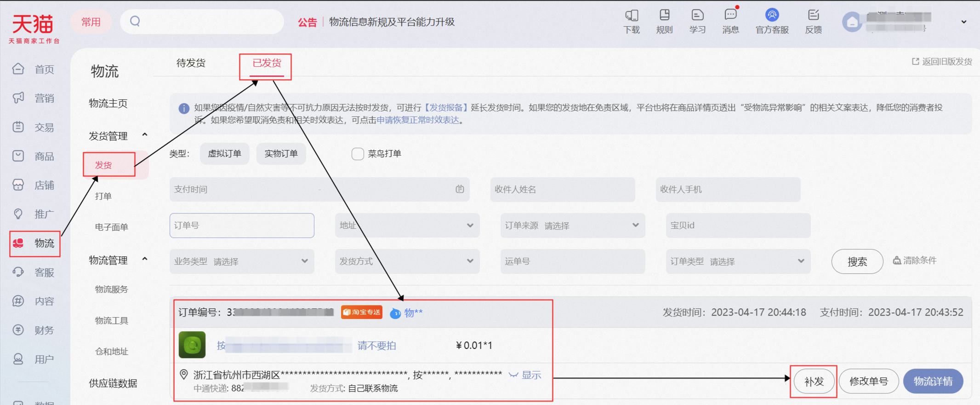
Task: Open 财务 in the sidebar
Action: coord(34,330)
